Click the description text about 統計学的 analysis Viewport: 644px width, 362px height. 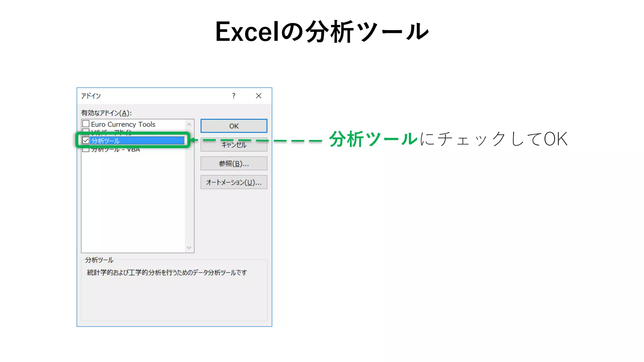[167, 272]
